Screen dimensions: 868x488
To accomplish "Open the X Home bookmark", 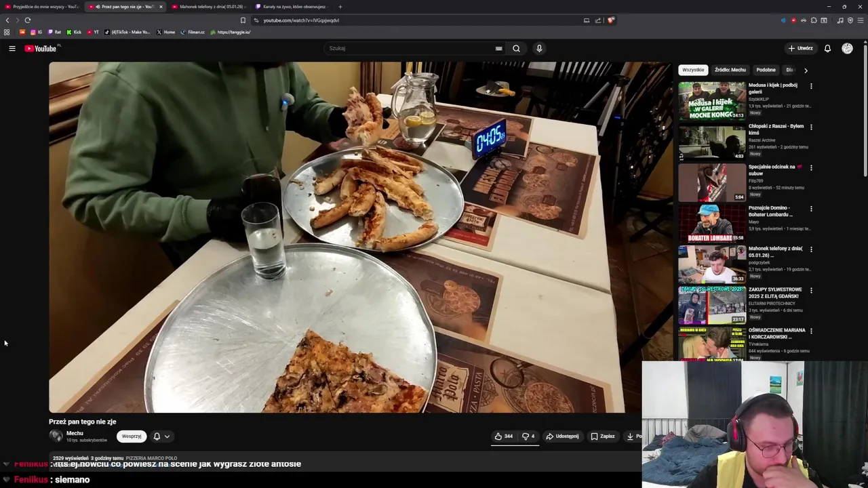I will (165, 32).
